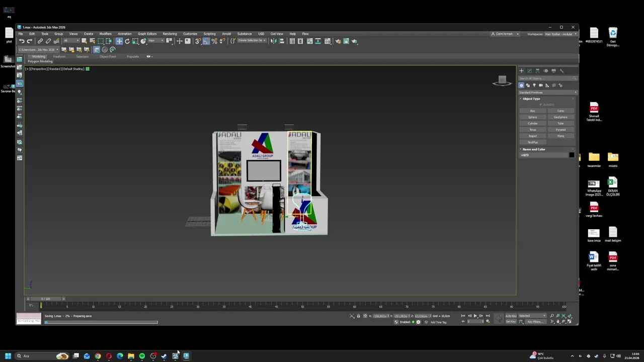Play the animation
Image resolution: width=644 pixels, height=362 pixels.
point(475,316)
